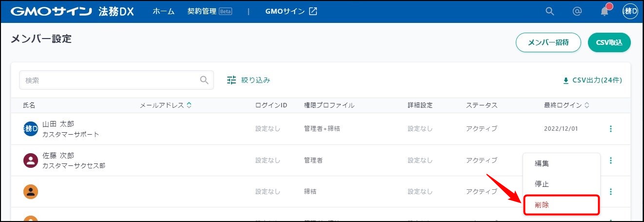Click the カスタマーサクセス部 department text
Screen dimensions: 644x222
tap(74, 166)
